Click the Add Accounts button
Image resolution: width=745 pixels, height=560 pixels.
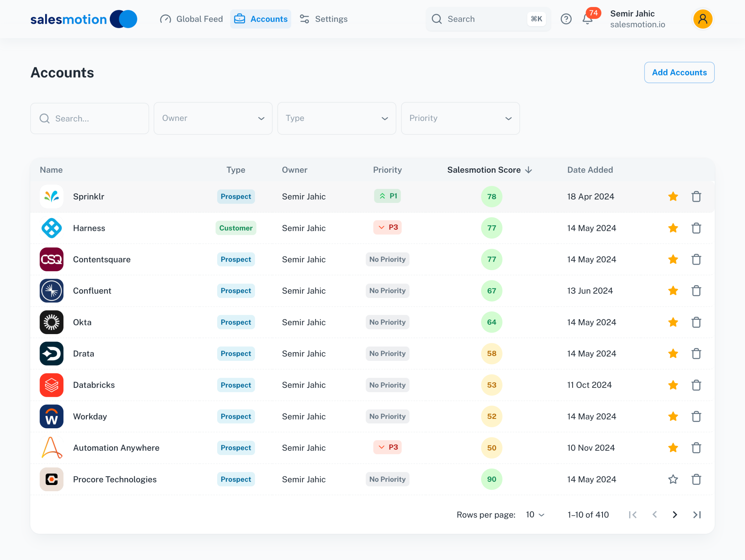point(679,72)
